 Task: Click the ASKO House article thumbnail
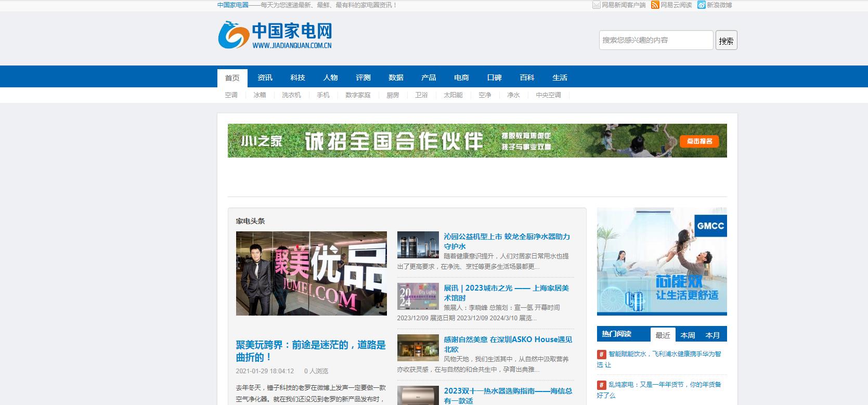click(418, 348)
